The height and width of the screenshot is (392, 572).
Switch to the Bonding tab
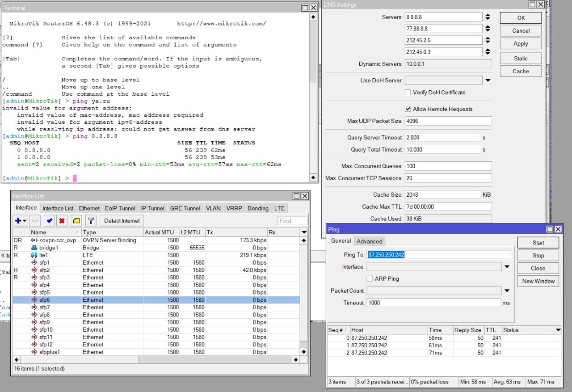coord(258,208)
